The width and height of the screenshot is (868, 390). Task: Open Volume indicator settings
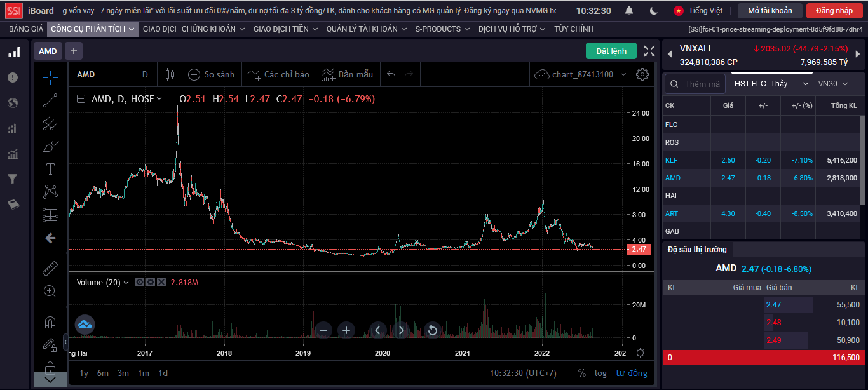[x=151, y=282]
